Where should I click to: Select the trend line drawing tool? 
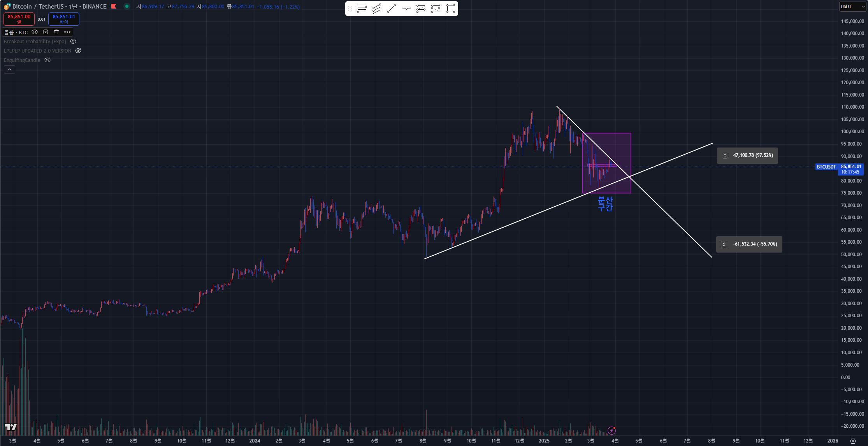point(392,9)
